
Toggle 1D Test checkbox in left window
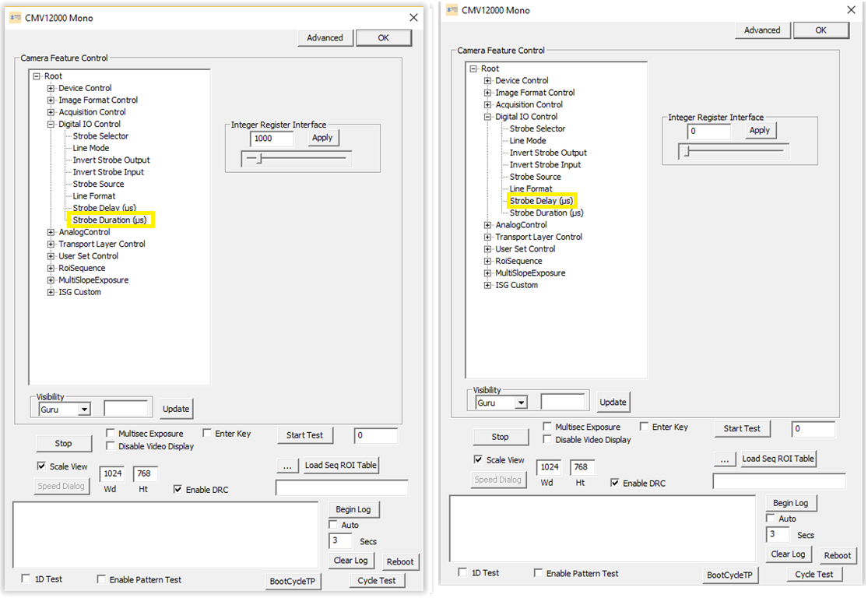point(26,579)
